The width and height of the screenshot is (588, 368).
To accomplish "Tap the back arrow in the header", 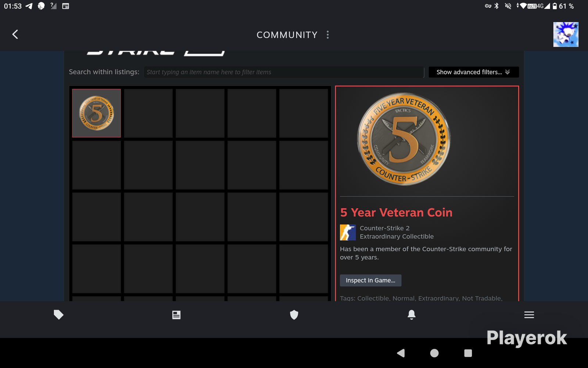I will (15, 35).
